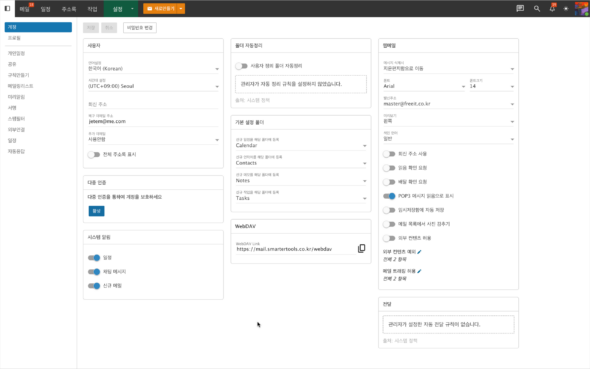Select the 설정 (Settings) tab
The height and width of the screenshot is (369, 590).
coord(118,9)
